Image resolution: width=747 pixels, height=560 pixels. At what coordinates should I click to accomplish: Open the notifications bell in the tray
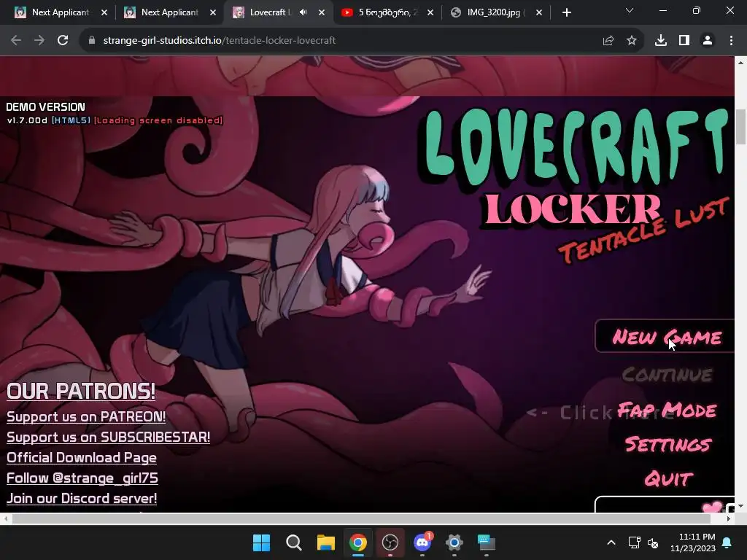(727, 542)
